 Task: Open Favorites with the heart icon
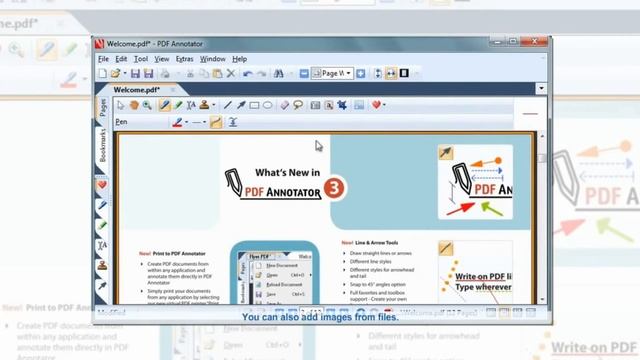click(x=376, y=105)
